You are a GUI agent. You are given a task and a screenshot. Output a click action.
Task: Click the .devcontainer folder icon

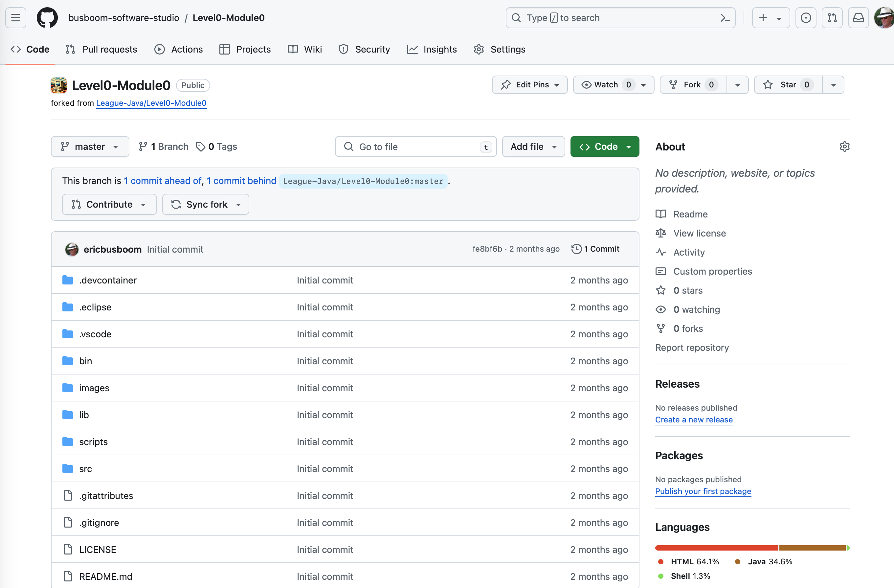point(68,280)
